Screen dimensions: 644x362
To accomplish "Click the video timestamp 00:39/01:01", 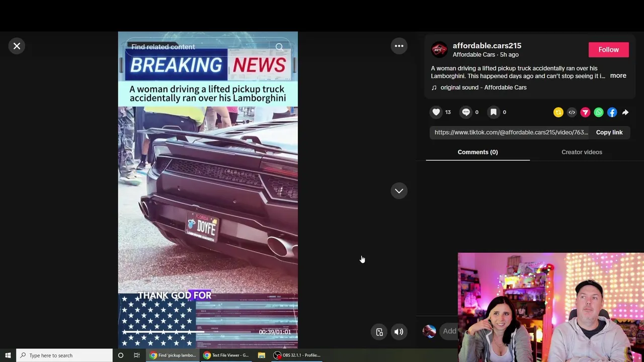I will (275, 332).
